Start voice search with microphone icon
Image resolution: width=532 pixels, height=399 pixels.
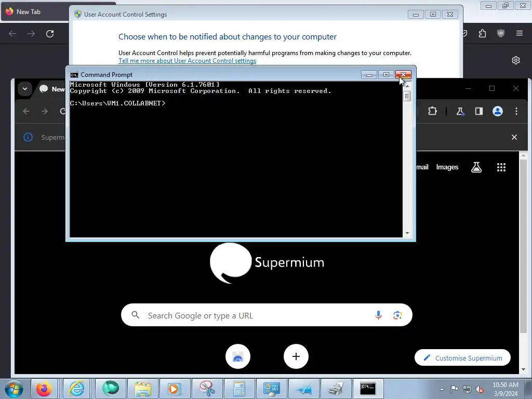tap(379, 315)
